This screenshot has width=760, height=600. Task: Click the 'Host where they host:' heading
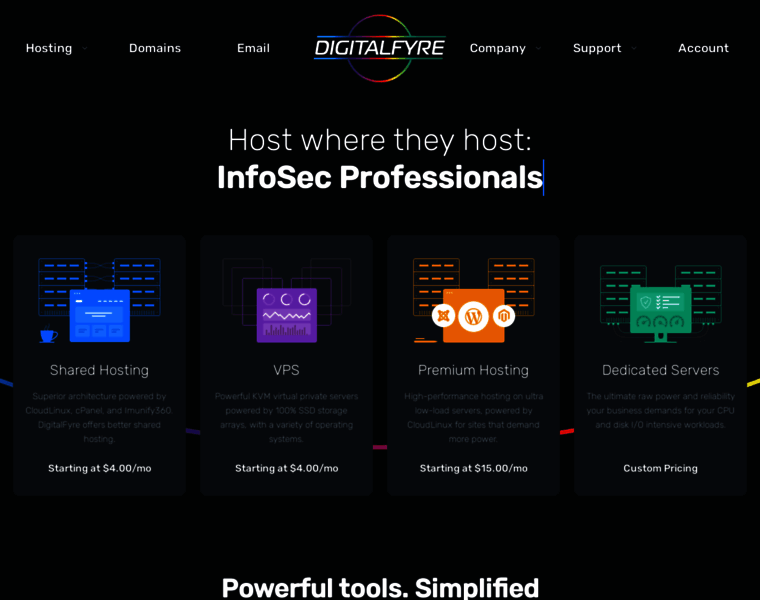coord(380,140)
